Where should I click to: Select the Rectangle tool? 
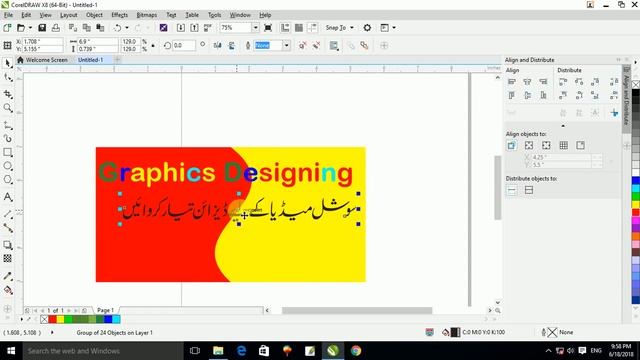pos(8,153)
